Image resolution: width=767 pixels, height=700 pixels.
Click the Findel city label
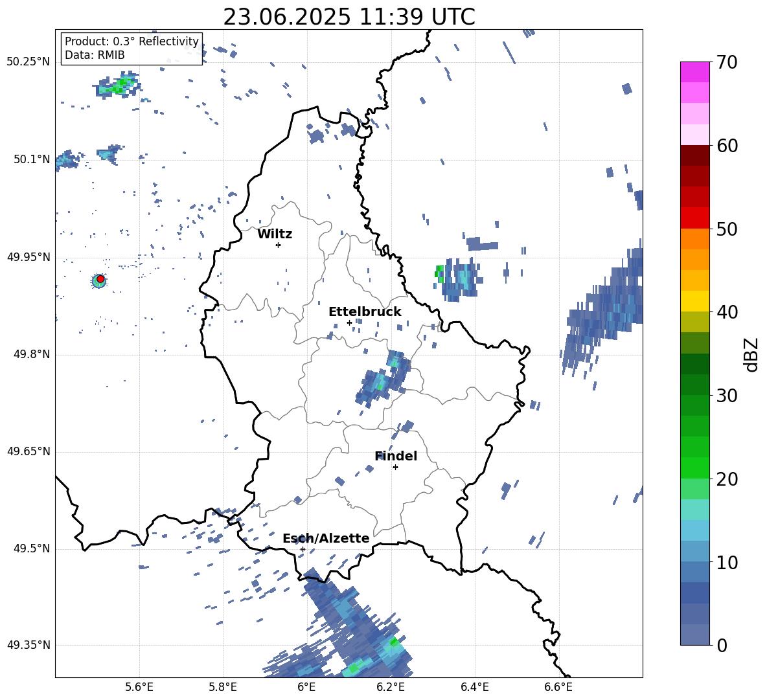396,456
